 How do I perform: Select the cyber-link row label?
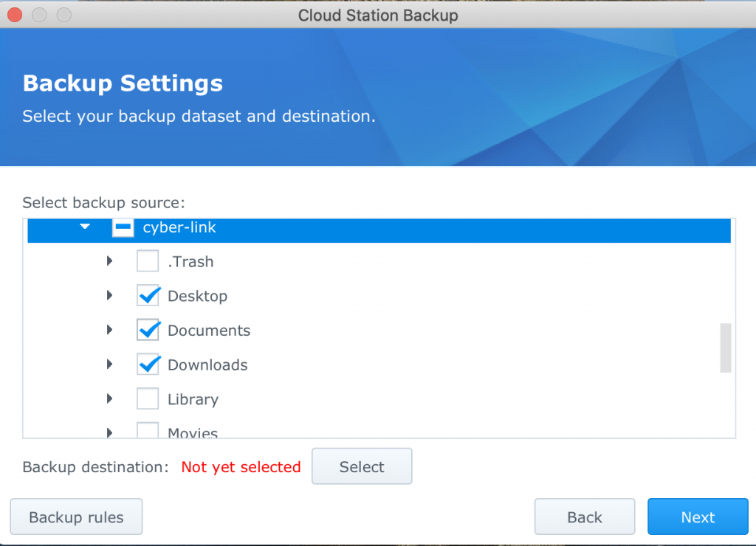(179, 227)
